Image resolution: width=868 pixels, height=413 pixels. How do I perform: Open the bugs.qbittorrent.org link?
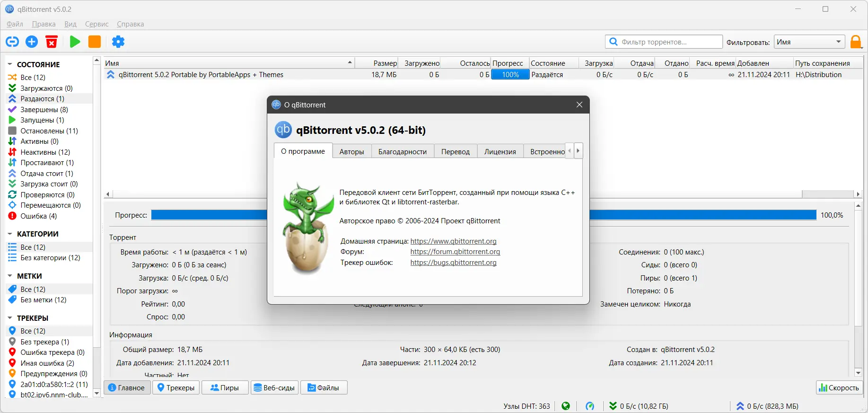pos(453,263)
